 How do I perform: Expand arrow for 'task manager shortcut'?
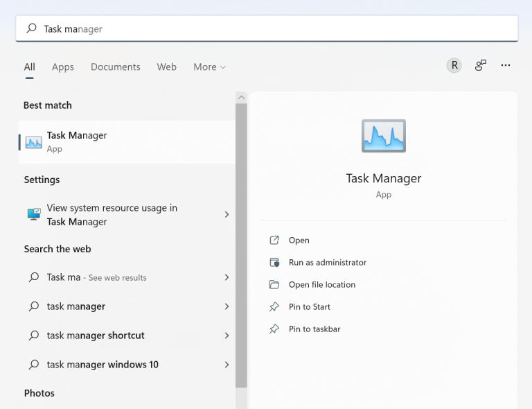(227, 336)
